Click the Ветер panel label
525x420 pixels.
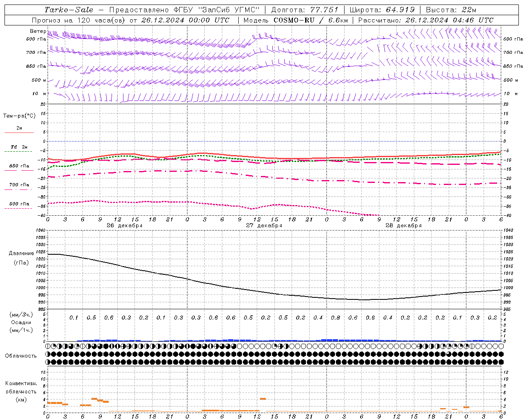pyautogui.click(x=38, y=31)
